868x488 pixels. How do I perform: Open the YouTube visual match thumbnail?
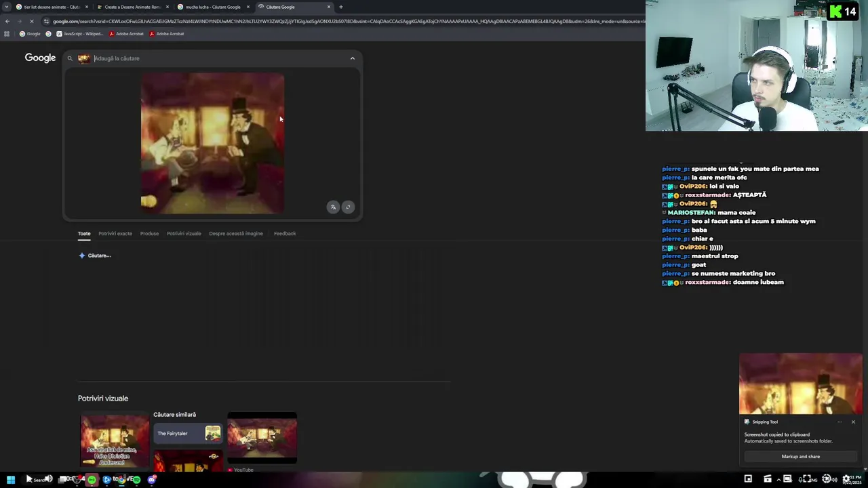tap(262, 438)
